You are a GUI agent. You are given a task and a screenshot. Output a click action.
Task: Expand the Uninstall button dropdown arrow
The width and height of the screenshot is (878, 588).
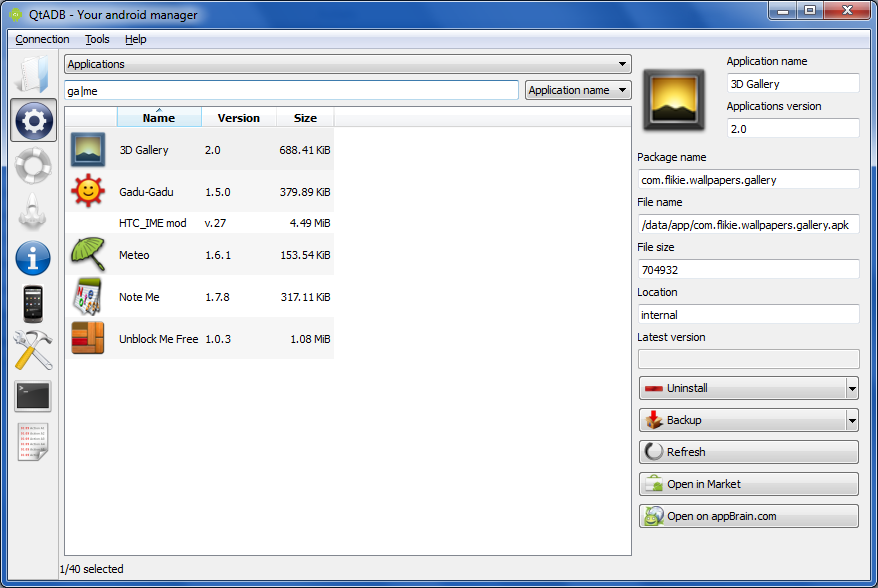(x=852, y=388)
